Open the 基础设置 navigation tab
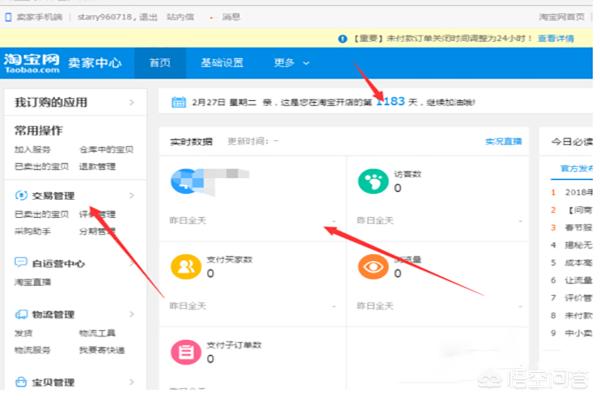The image size is (600, 400). pyautogui.click(x=221, y=63)
